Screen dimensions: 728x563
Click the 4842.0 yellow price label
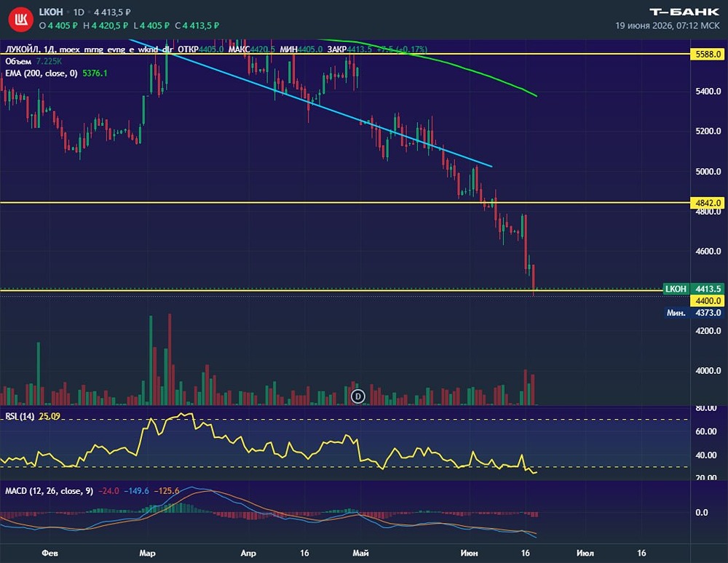point(708,203)
